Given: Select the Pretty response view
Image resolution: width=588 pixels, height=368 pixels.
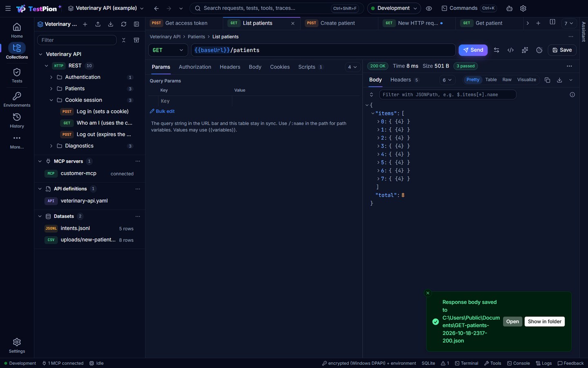Looking at the screenshot, I should pyautogui.click(x=473, y=80).
